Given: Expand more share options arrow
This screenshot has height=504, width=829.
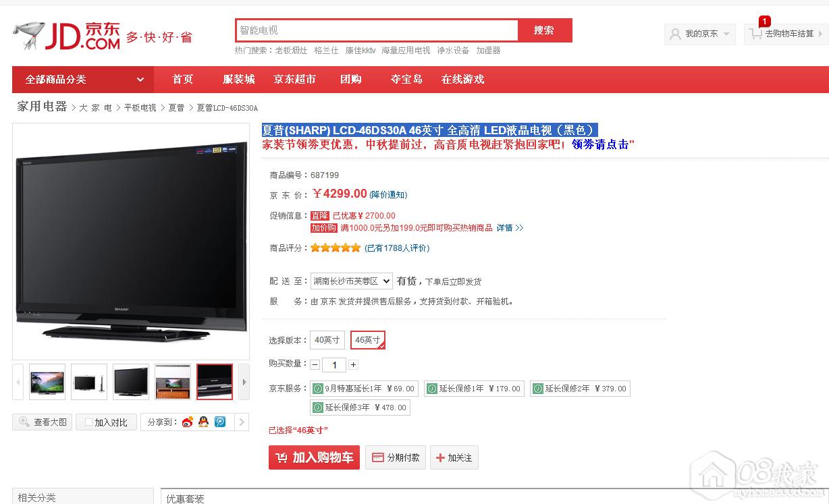Looking at the screenshot, I should [241, 422].
